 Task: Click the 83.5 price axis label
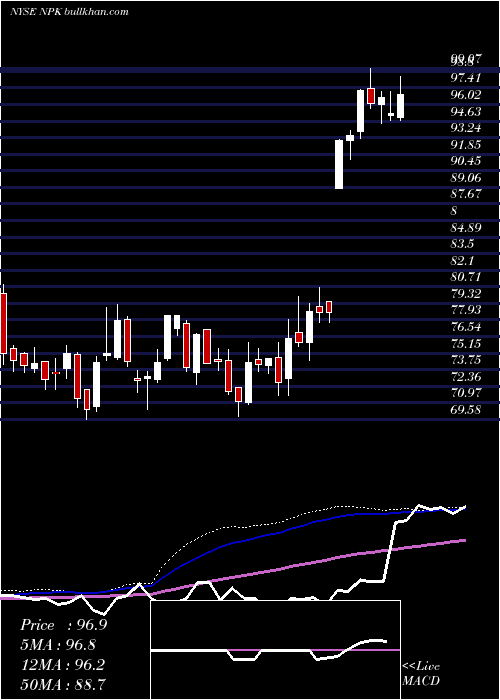coord(463,244)
